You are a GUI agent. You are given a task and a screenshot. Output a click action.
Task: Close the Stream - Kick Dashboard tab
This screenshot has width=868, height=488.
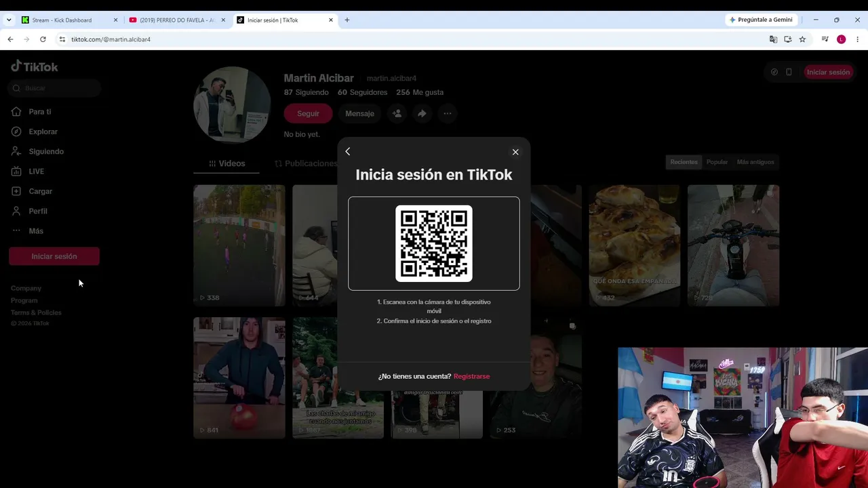[x=115, y=20]
